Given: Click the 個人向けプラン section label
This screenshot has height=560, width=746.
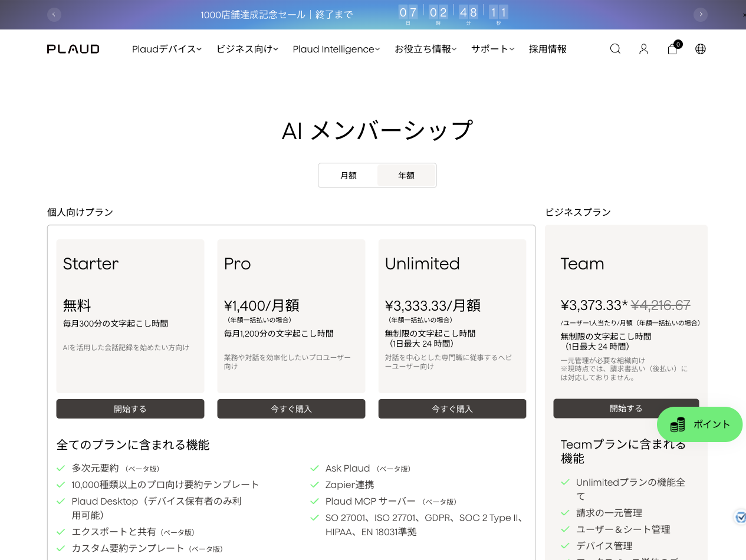Looking at the screenshot, I should tap(80, 212).
